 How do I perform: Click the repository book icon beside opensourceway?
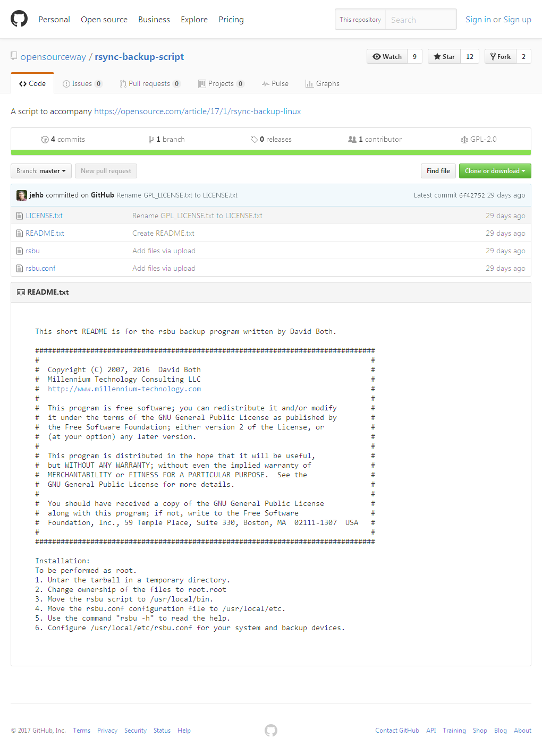(x=14, y=56)
